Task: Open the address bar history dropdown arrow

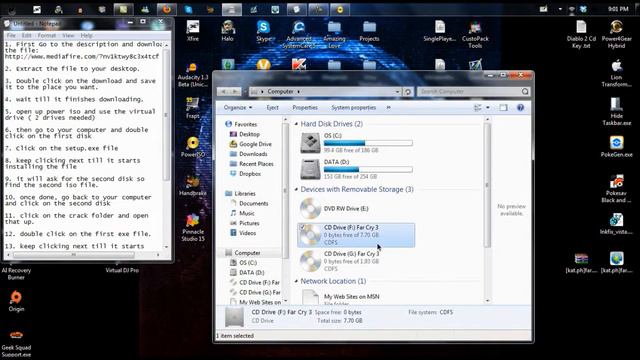Action: [x=397, y=92]
